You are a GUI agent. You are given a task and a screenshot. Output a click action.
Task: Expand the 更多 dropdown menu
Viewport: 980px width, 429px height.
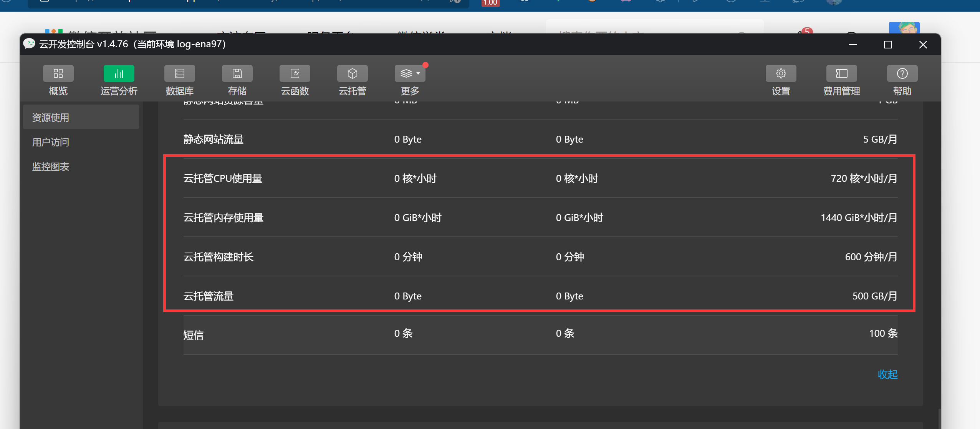[x=410, y=73]
